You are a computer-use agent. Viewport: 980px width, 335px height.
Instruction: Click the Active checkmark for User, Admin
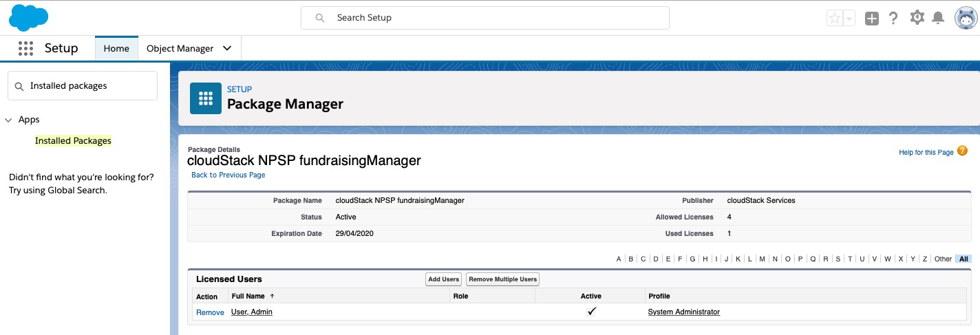click(591, 312)
